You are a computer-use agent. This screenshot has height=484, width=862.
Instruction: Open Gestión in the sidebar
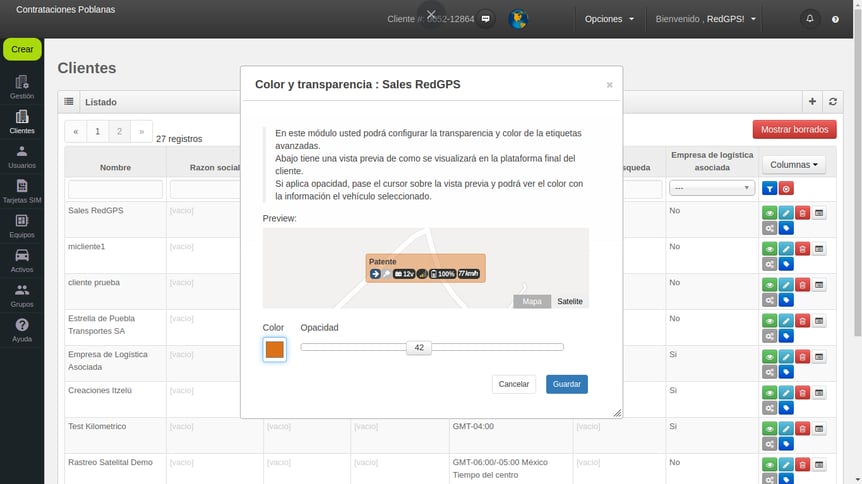click(22, 87)
